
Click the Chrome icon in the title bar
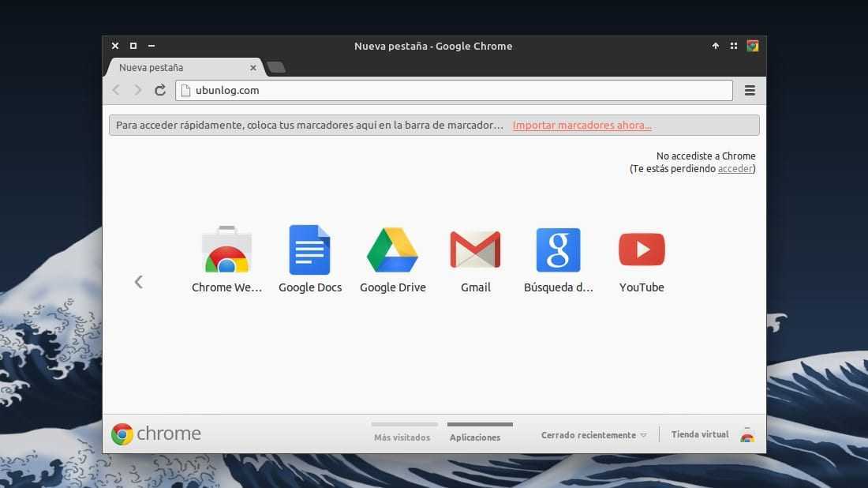(752, 46)
